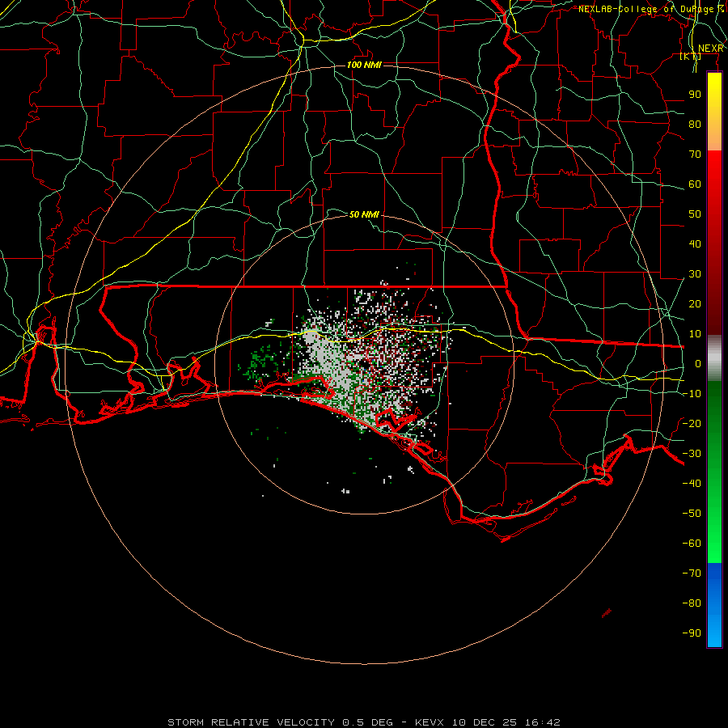Click the "100 NMI" range ring label

364,65
